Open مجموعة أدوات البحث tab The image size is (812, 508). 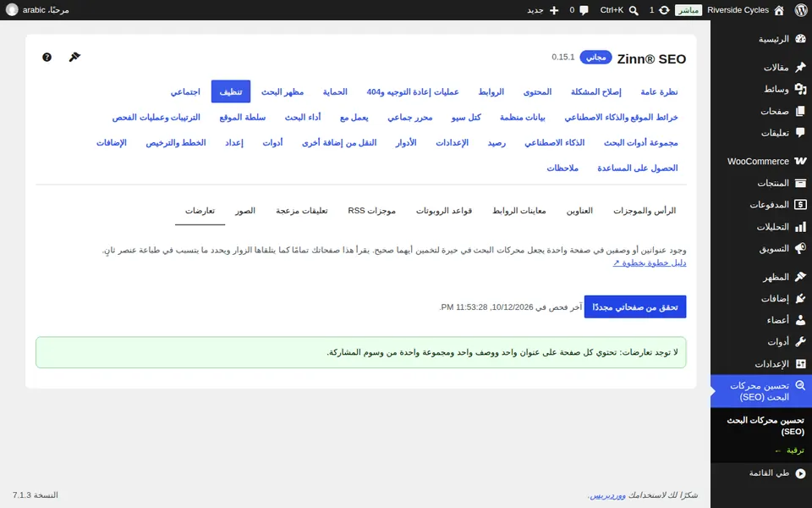click(640, 142)
